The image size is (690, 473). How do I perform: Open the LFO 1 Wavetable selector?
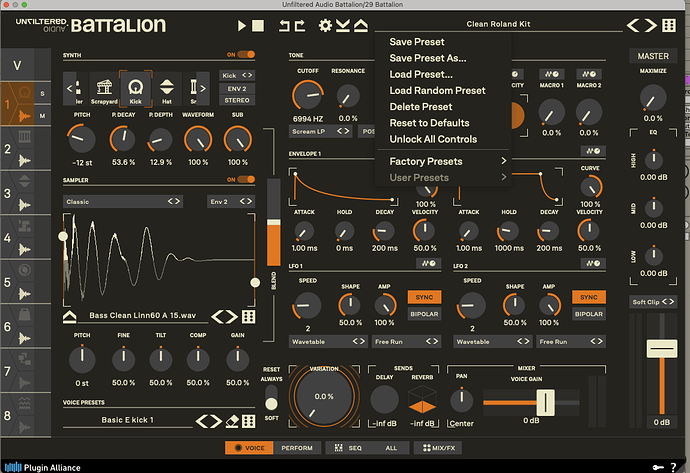328,341
